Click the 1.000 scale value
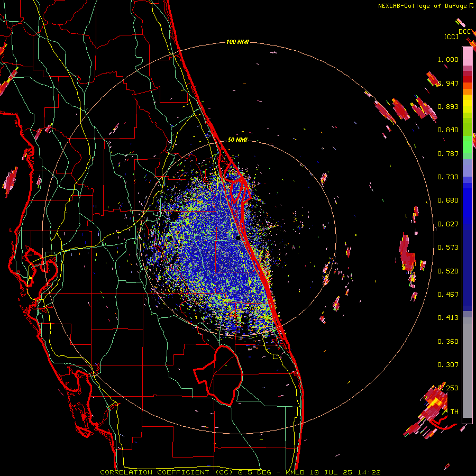 pos(448,59)
